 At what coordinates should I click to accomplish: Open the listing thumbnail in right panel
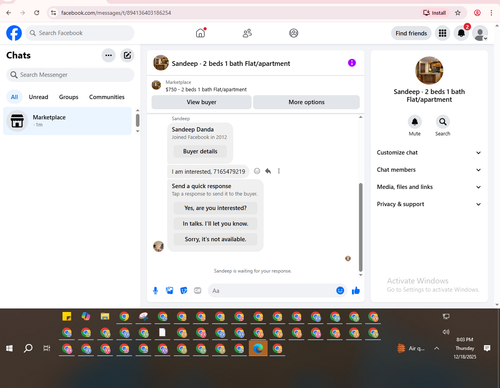(429, 70)
